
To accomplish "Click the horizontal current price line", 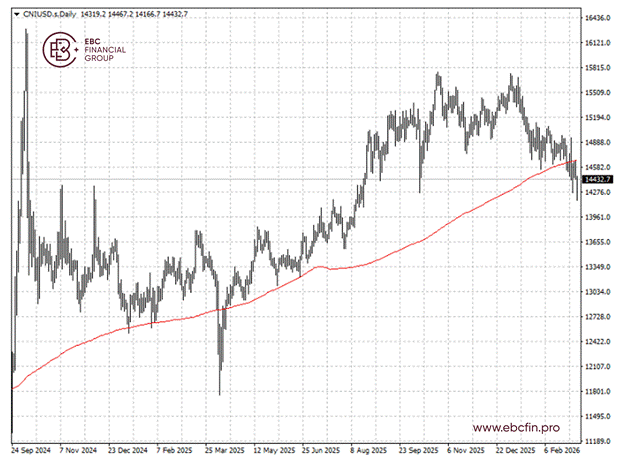I will tap(300, 179).
